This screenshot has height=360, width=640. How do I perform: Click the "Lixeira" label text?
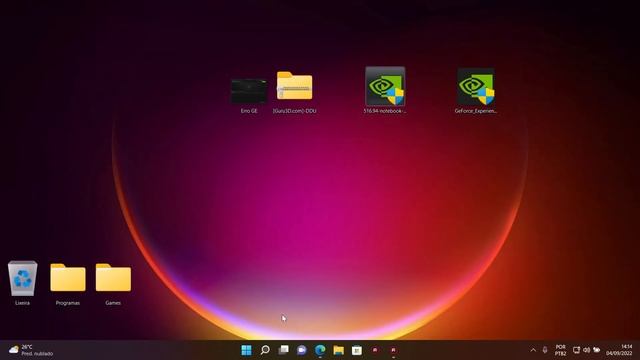pos(22,303)
